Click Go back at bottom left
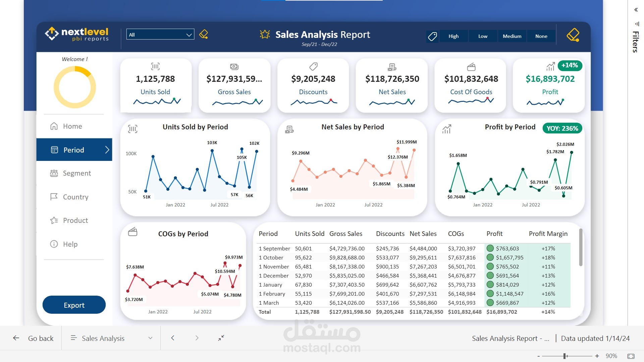644x362 pixels. [33, 338]
